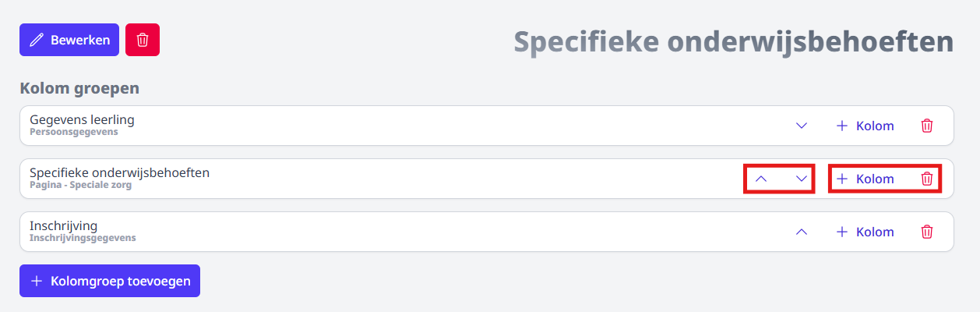Add Kolom to Inschrijving group
Screen dimensions: 980x312
(x=865, y=232)
